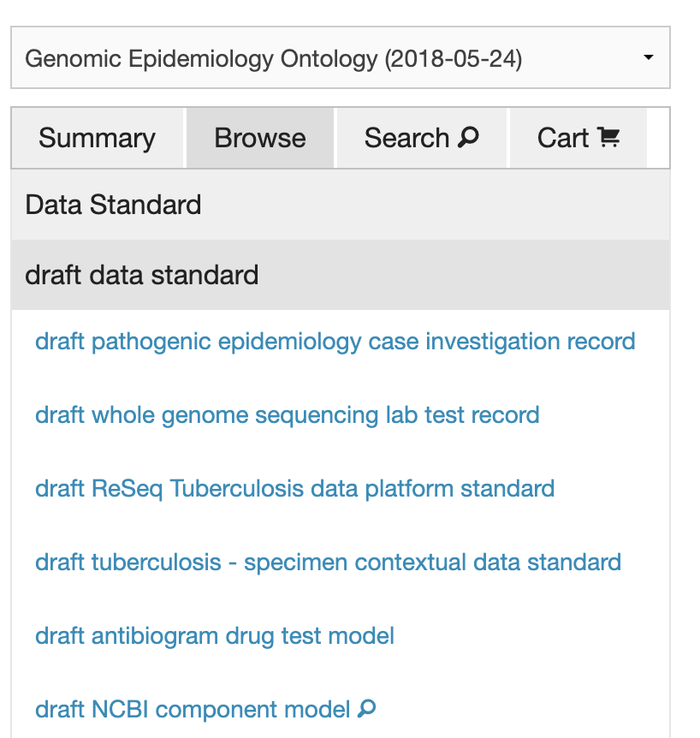Select the magnifier icon next to draft NCBI component model

[x=366, y=709]
